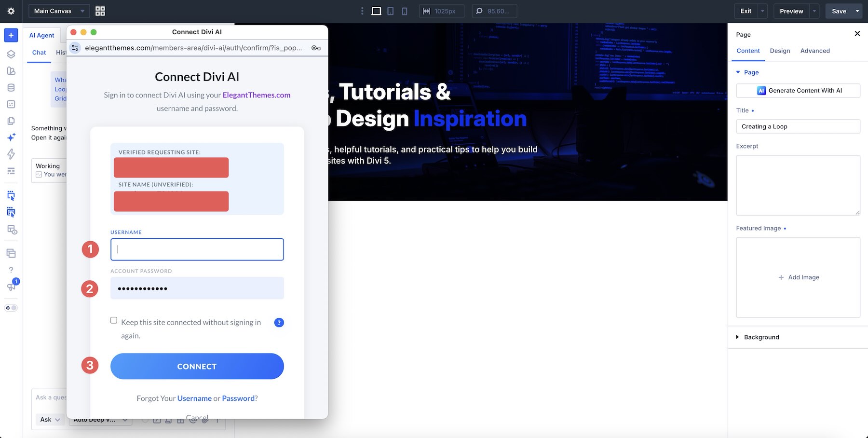Open the Layers panel icon

click(x=11, y=55)
